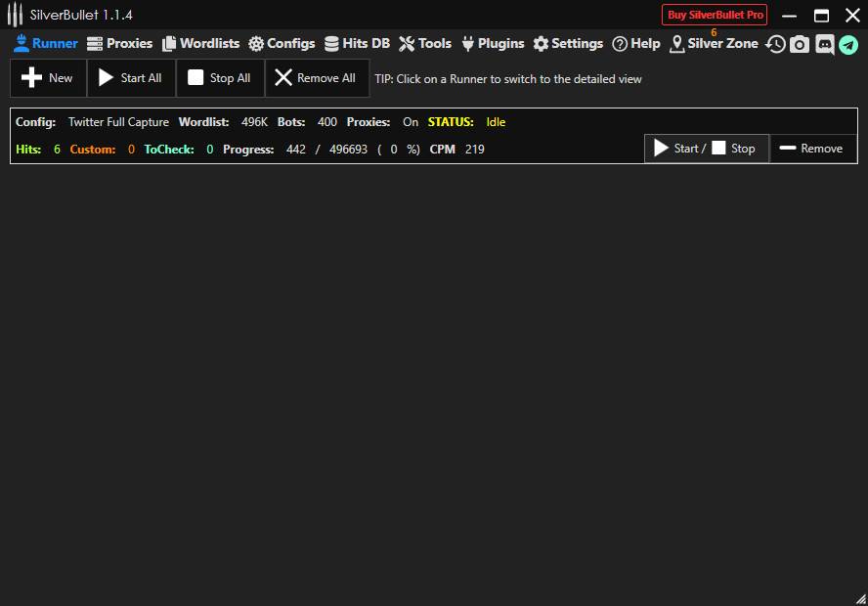The height and width of the screenshot is (606, 868).
Task: Close the SilverBullet window
Action: [x=852, y=15]
